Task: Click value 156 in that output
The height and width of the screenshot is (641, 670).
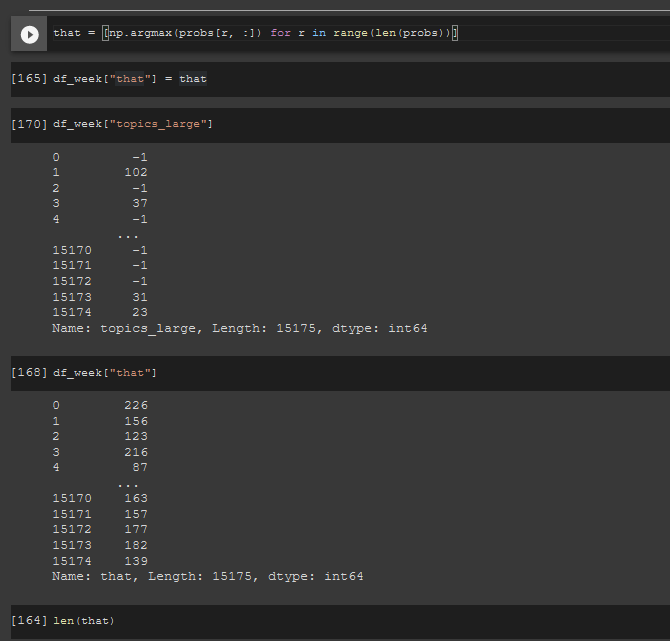Action: click(x=136, y=421)
